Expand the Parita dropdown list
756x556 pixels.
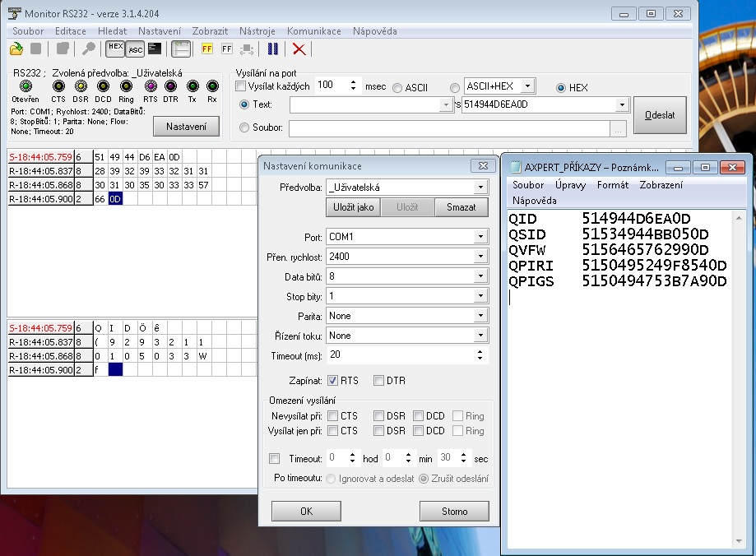(x=480, y=316)
